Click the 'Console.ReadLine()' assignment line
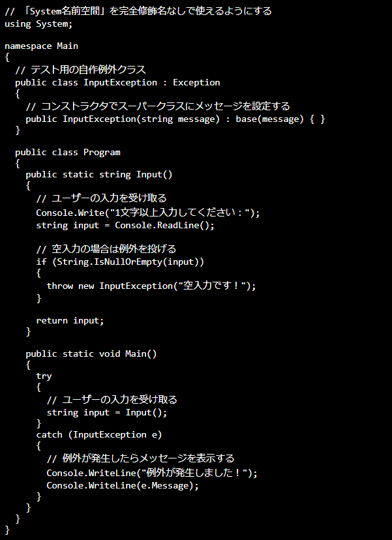Image resolution: width=392 pixels, height=540 pixels. [x=125, y=226]
